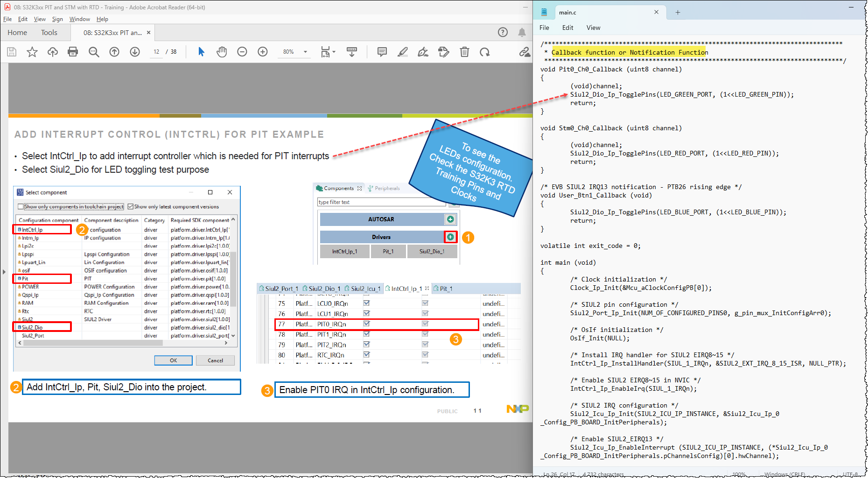Open the edit PDF tool icon
The height and width of the screenshot is (479, 868).
point(444,52)
